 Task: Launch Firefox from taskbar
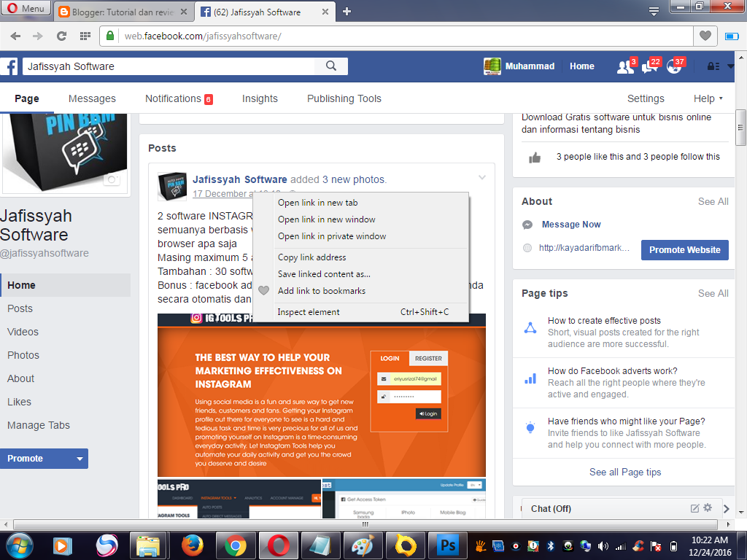(193, 545)
